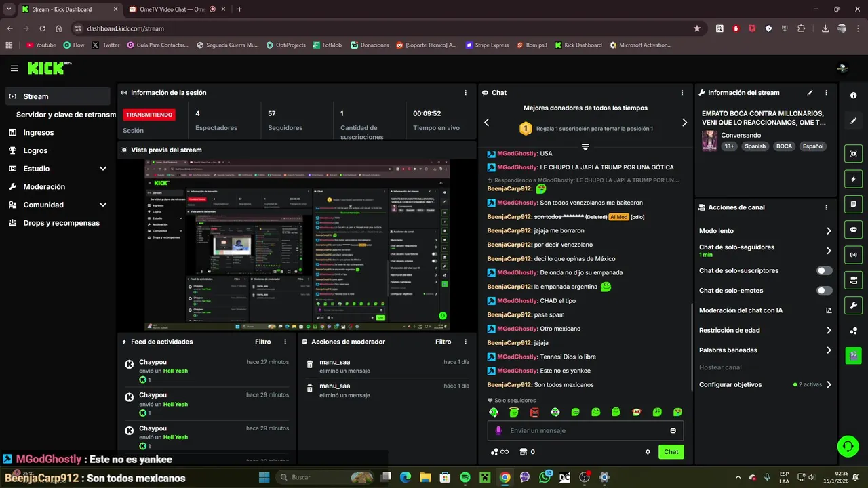The height and width of the screenshot is (488, 868).
Task: Open the emoji picker in the message box
Action: [x=673, y=430]
